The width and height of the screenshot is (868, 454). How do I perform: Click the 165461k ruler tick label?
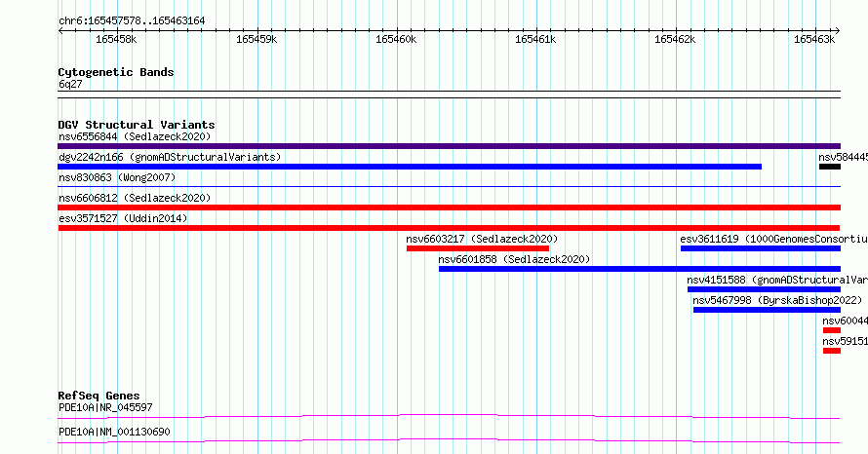pos(535,39)
